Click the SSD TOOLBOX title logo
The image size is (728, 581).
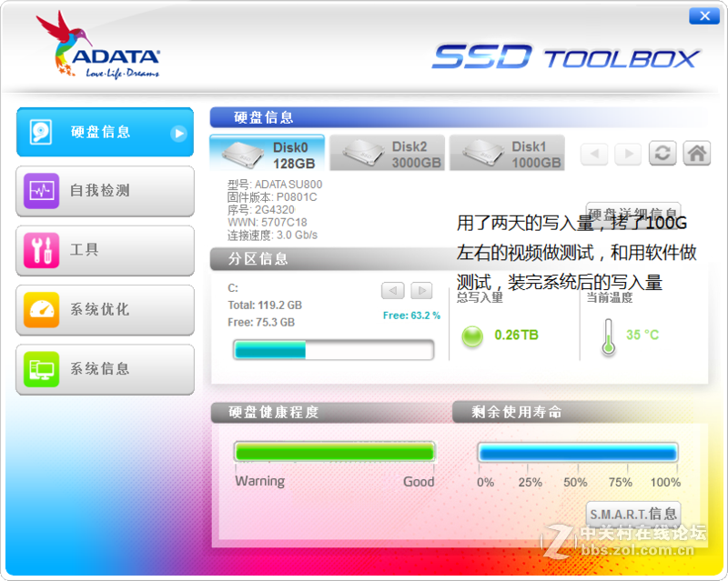point(565,57)
